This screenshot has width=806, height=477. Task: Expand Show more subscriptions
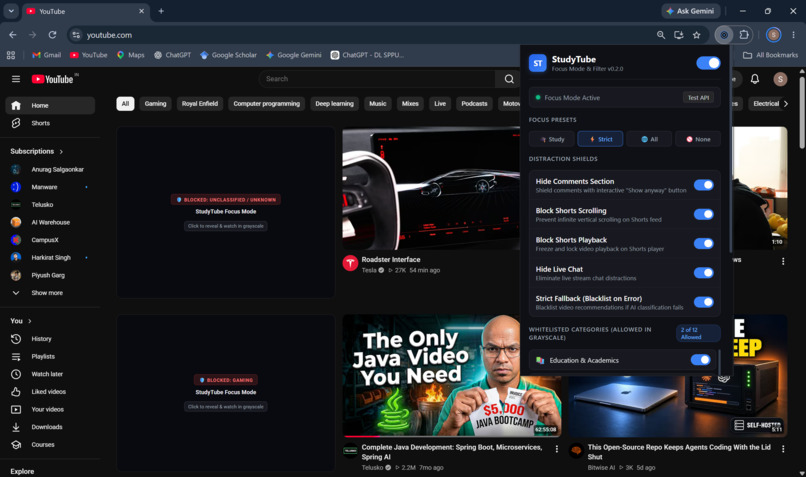click(x=50, y=293)
